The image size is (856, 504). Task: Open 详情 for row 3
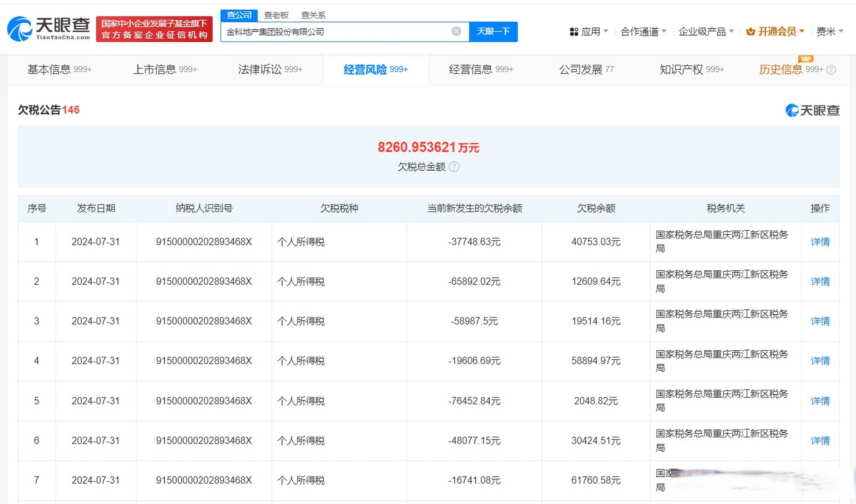(x=820, y=321)
